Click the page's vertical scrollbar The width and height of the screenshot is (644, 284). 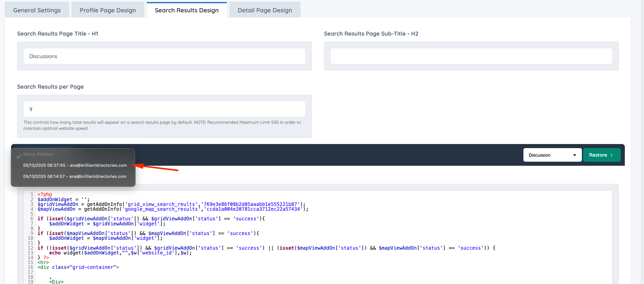[x=642, y=141]
